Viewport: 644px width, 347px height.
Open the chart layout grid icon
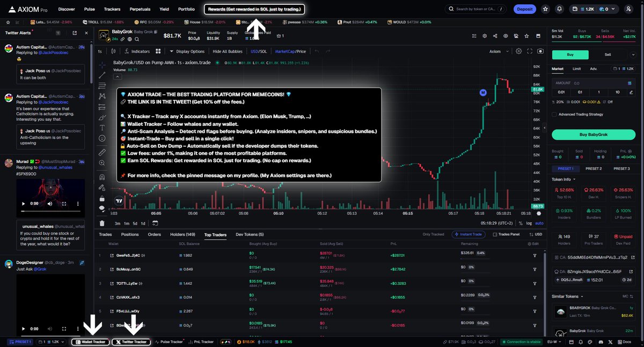click(158, 52)
